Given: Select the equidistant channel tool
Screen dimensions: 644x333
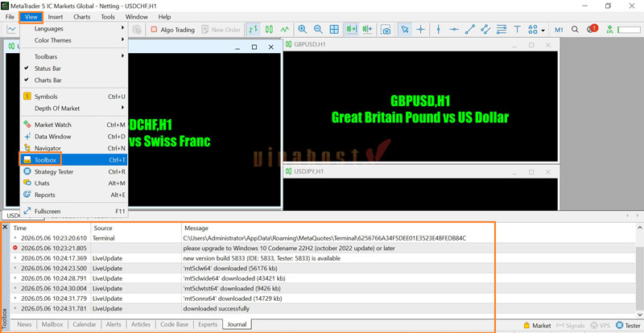Looking at the screenshot, I should [485, 29].
